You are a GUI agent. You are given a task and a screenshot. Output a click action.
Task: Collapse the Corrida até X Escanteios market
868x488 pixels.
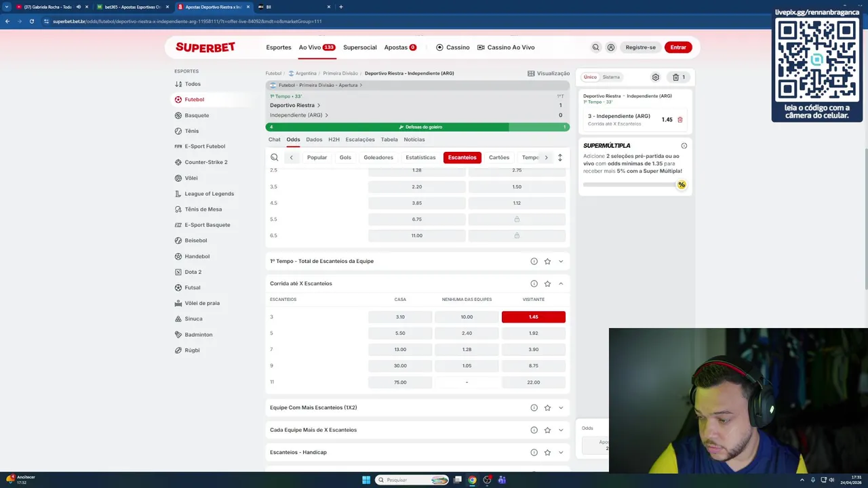tap(561, 283)
